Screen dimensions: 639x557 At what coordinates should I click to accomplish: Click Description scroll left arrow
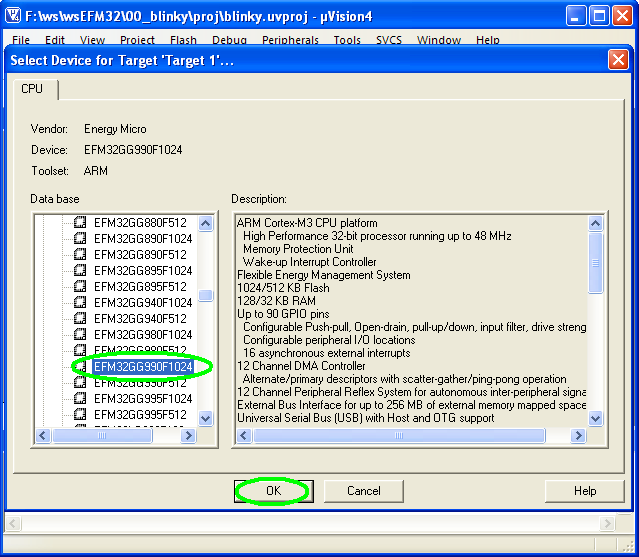click(x=244, y=436)
